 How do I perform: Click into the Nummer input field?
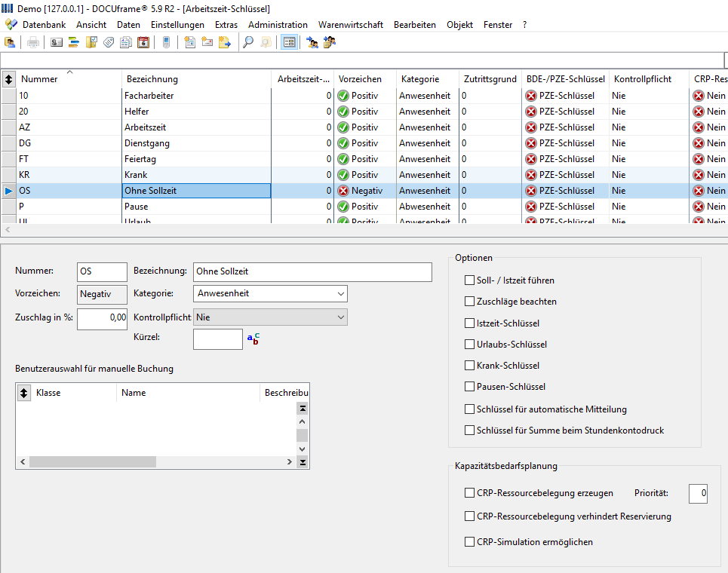click(x=102, y=272)
